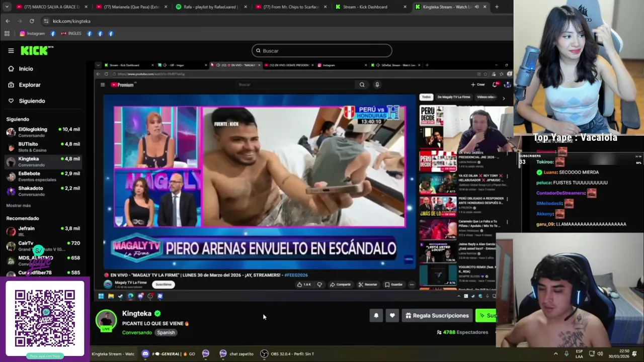Click Suscribirse under the Magaly TV video
Viewport: 644px width, 362px height.
(x=163, y=285)
